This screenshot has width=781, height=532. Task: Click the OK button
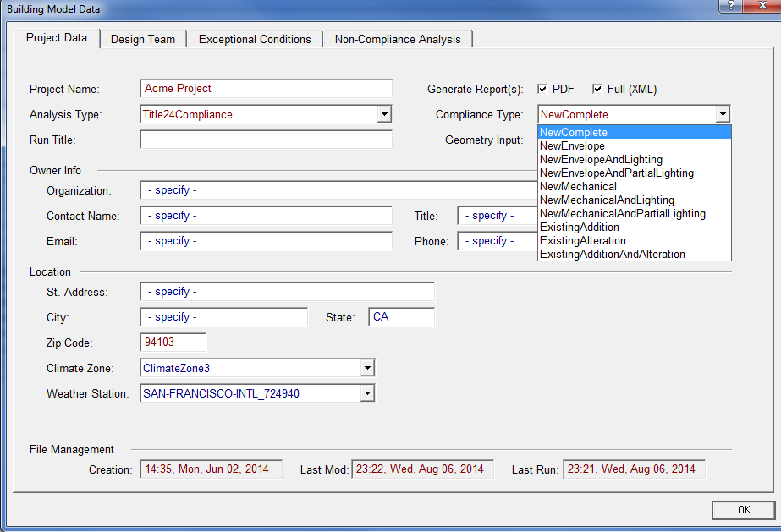tap(743, 509)
